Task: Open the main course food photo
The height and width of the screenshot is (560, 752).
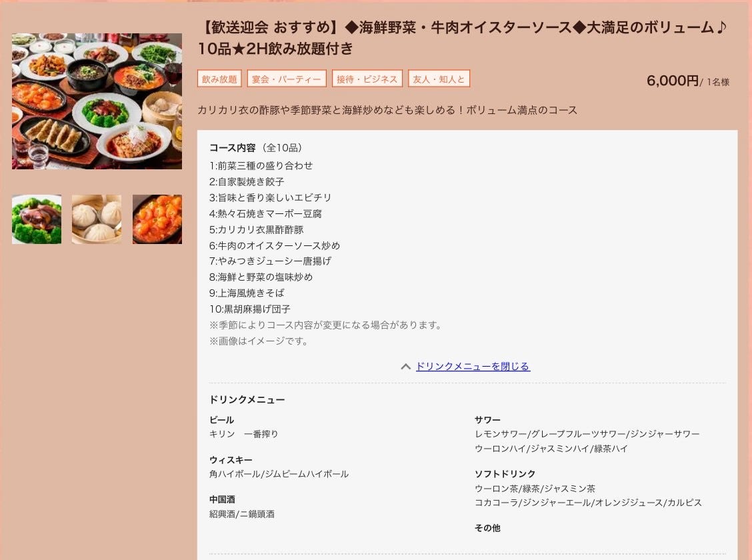Action: click(97, 101)
